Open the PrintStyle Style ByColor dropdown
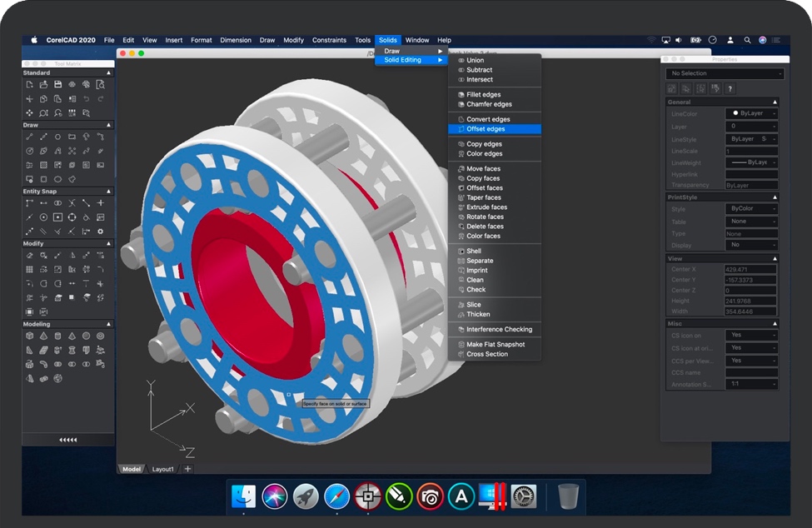 [752, 209]
